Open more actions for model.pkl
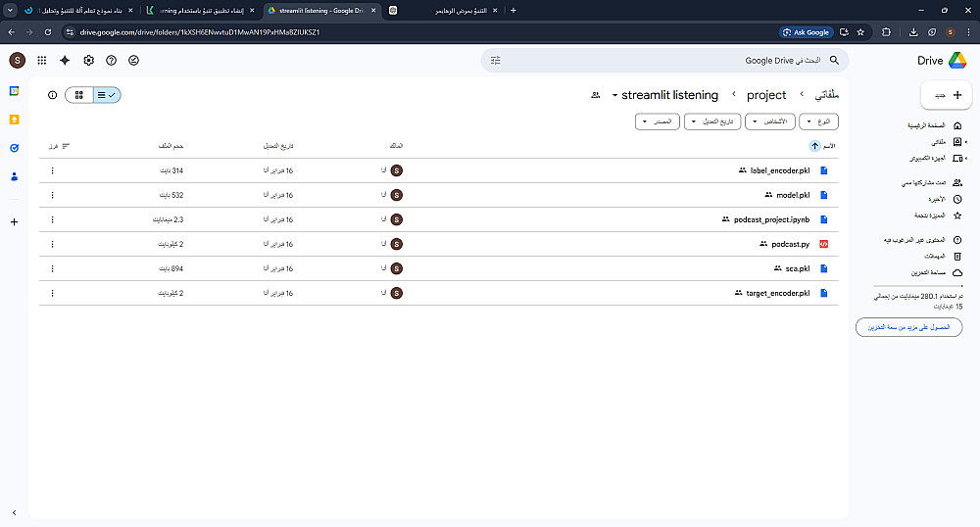This screenshot has height=527, width=980. [x=53, y=195]
